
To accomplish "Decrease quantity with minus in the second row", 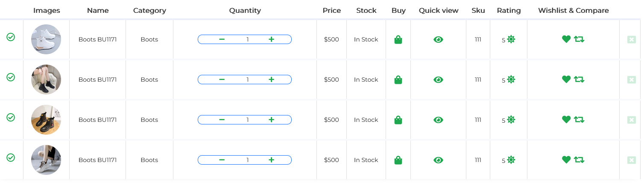I will click(x=222, y=80).
